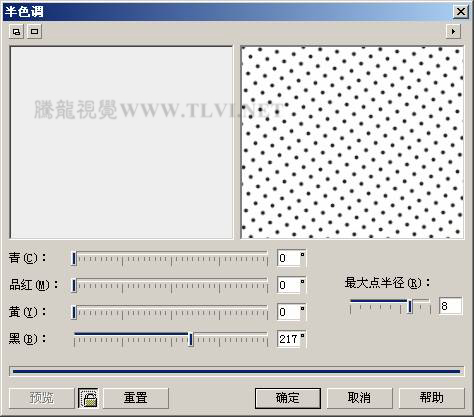Focus the magenta value input field
Viewport: 474px width, 417px height.
pos(291,285)
